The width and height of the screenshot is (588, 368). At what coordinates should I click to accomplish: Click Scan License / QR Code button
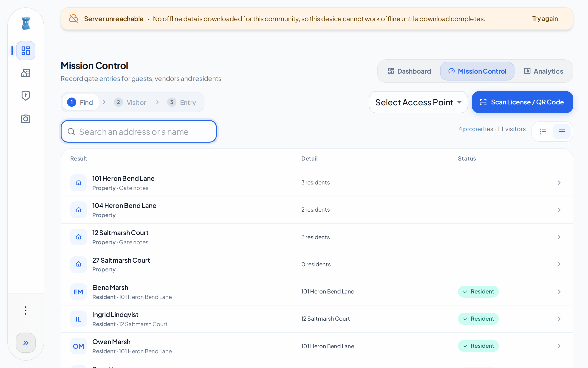click(x=522, y=102)
